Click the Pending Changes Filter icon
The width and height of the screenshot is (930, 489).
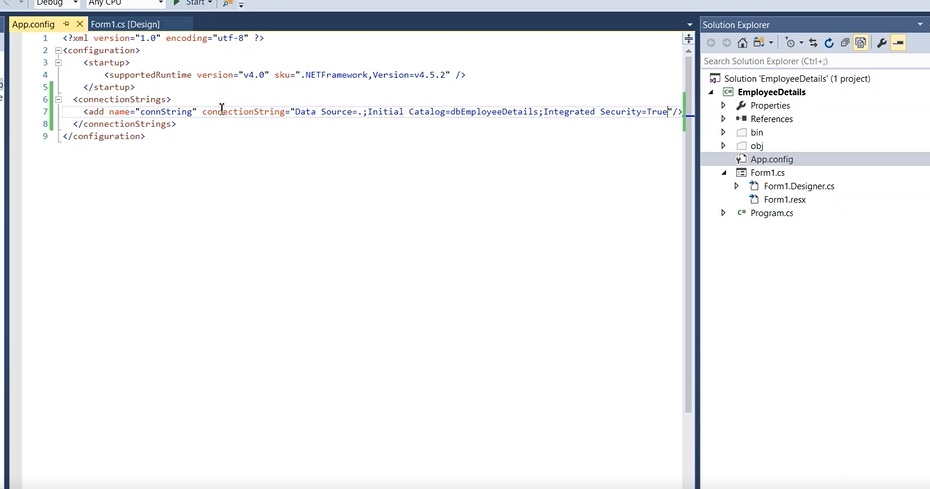tap(790, 43)
